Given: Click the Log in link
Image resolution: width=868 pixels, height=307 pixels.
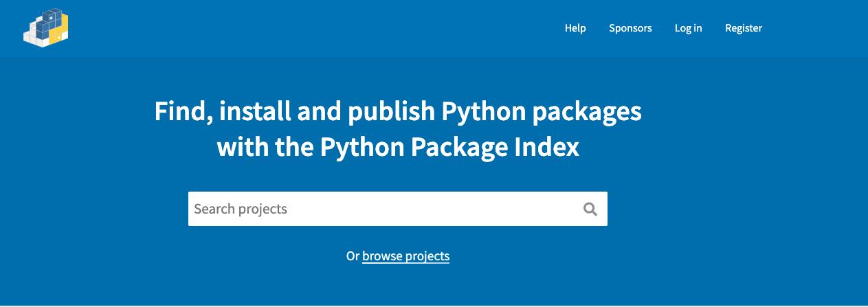Looking at the screenshot, I should click(688, 28).
